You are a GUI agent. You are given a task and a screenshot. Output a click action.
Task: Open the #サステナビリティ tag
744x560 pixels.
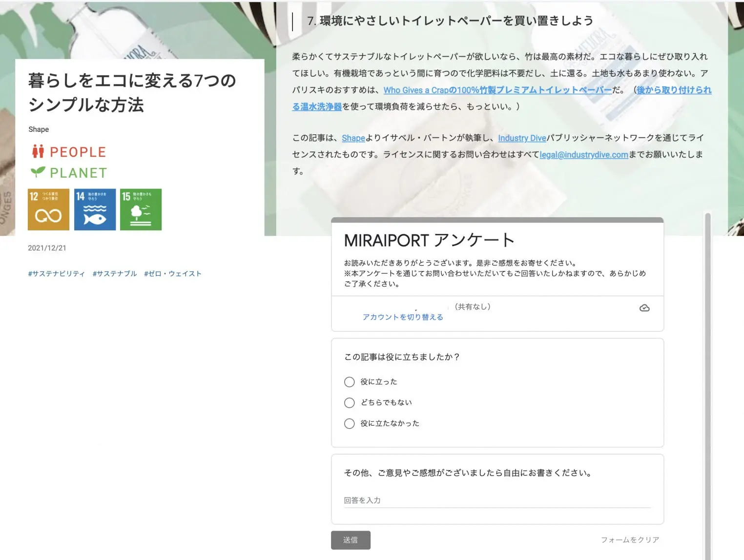click(57, 273)
